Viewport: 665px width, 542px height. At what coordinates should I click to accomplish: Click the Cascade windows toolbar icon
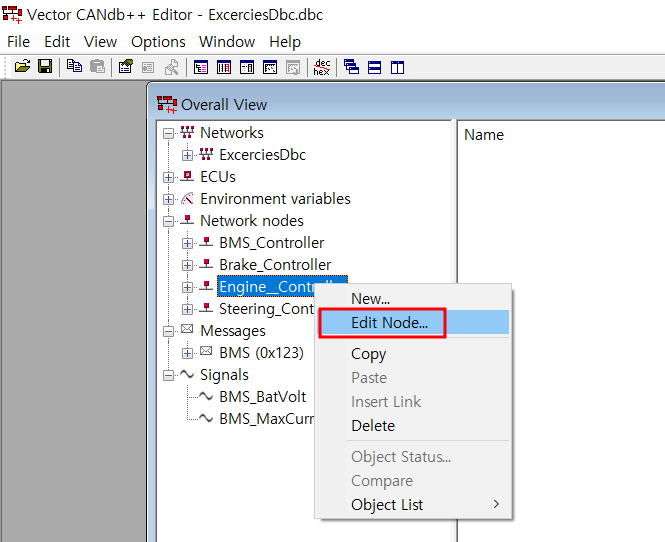[351, 67]
